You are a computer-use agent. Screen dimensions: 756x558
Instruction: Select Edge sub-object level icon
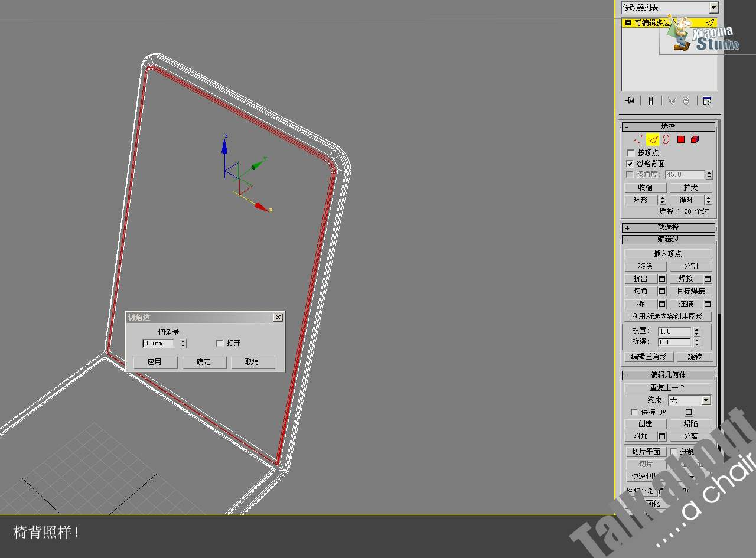tap(652, 140)
